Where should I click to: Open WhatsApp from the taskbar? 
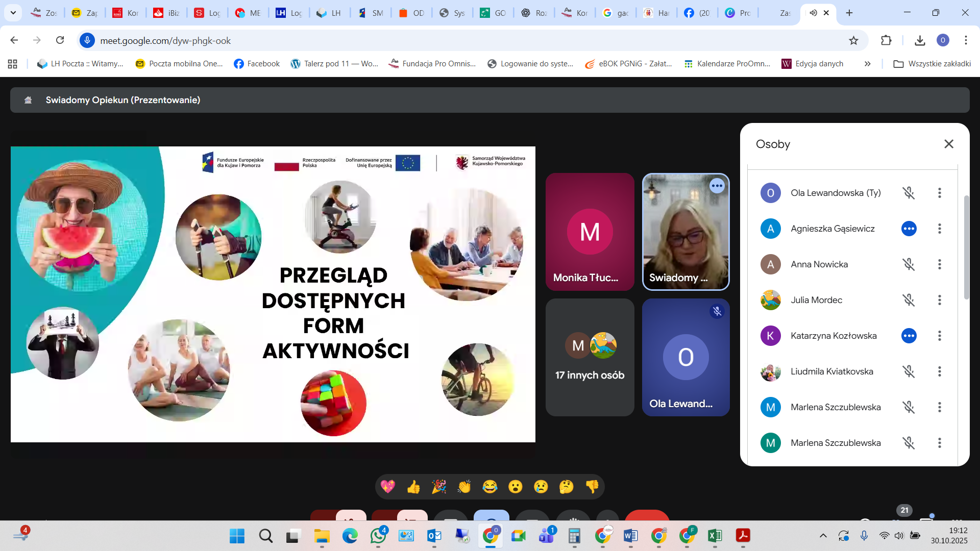(x=378, y=536)
